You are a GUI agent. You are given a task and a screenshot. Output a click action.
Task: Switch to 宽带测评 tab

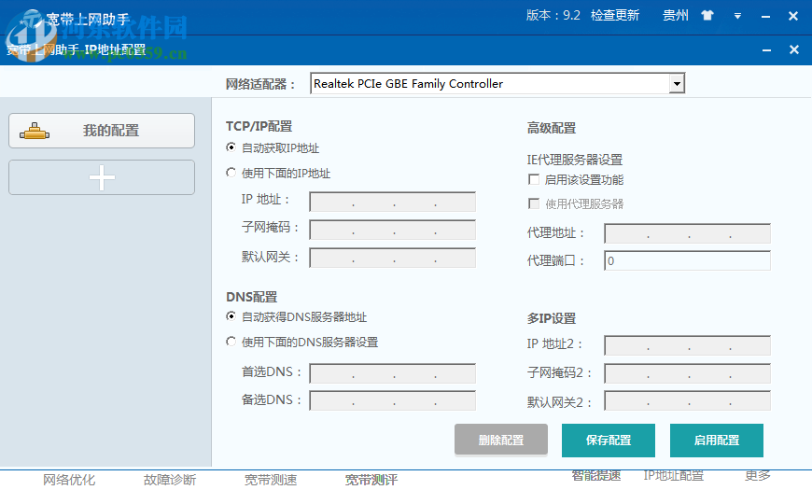[371, 480]
